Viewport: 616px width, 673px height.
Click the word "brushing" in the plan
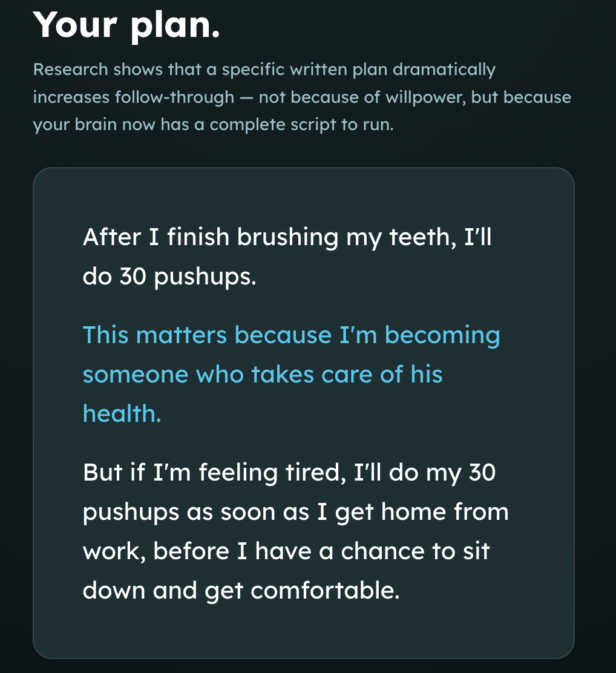tap(287, 237)
